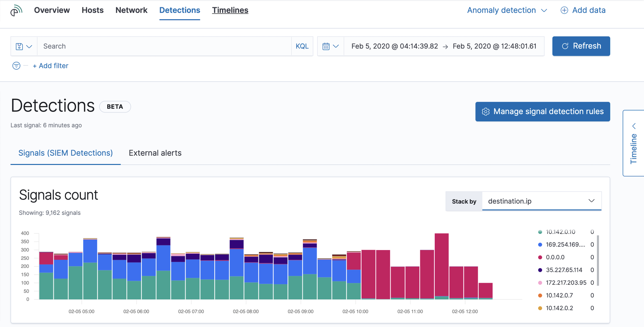This screenshot has width=644, height=327.
Task: Toggle 169.254.169 series in legend
Action: [x=565, y=245]
